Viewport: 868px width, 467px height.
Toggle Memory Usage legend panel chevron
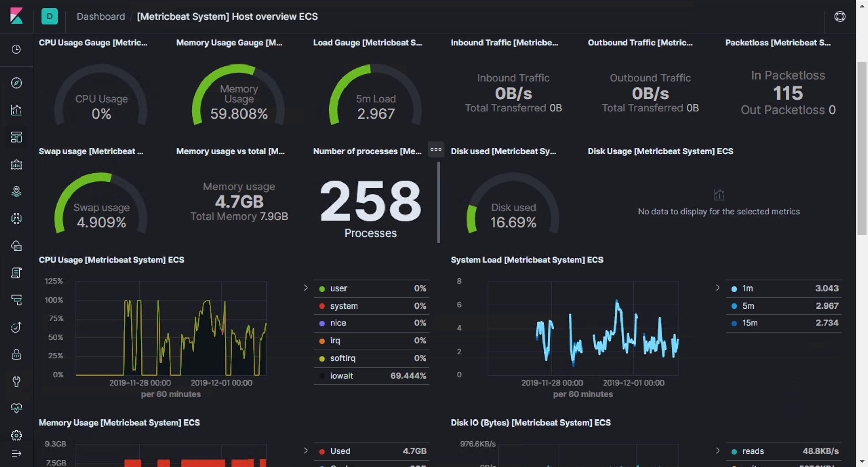click(305, 451)
